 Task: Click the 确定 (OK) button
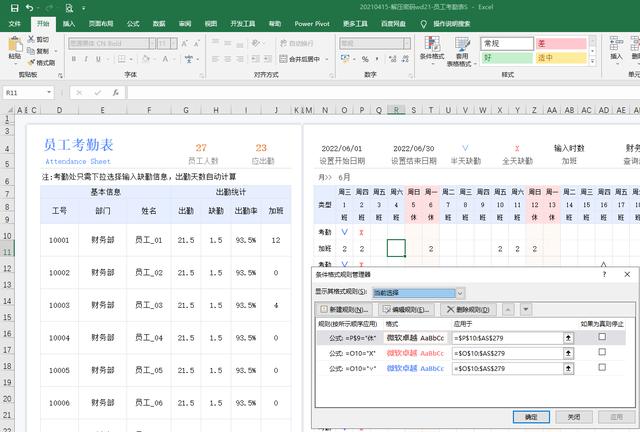click(531, 417)
